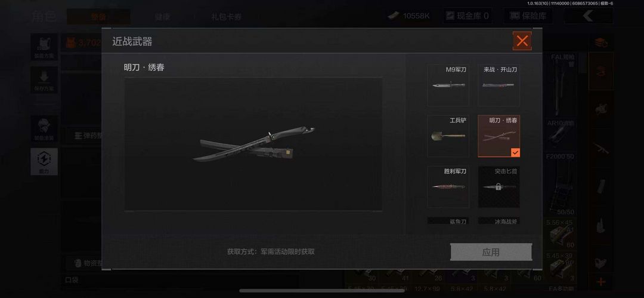Choose the 胜利军刀 knife
The image size is (644, 298).
tap(448, 187)
